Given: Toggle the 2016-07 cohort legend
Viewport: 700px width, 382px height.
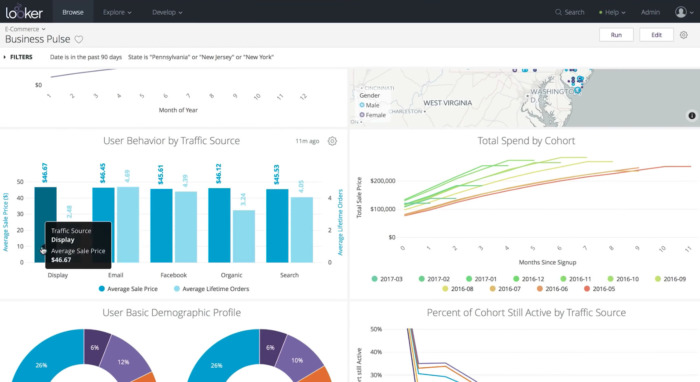Looking at the screenshot, I should pyautogui.click(x=505, y=289).
